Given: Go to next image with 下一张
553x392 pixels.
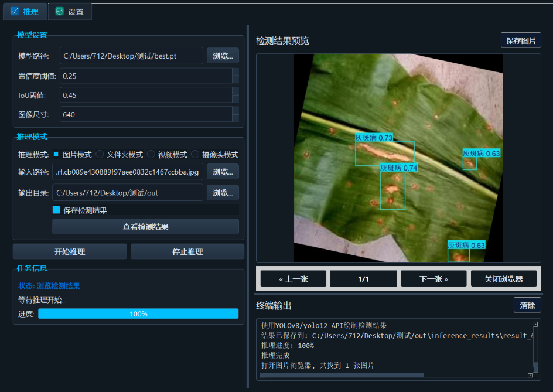Looking at the screenshot, I should (x=433, y=278).
